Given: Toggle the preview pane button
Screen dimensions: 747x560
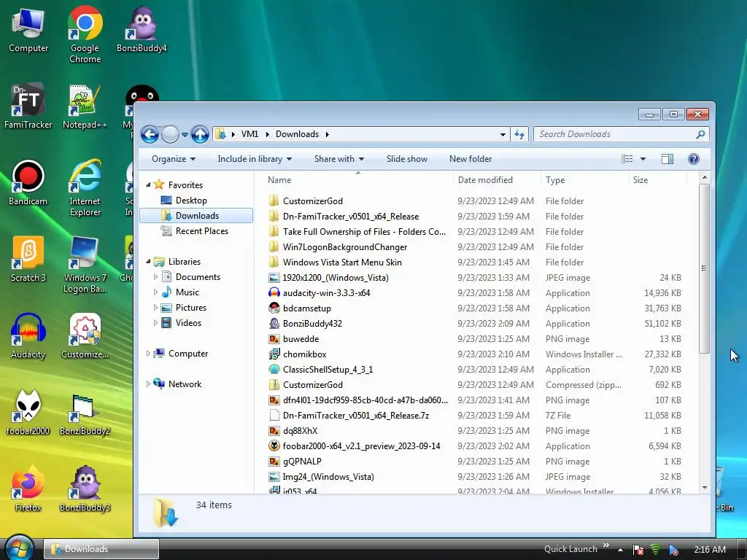Looking at the screenshot, I should coord(667,159).
